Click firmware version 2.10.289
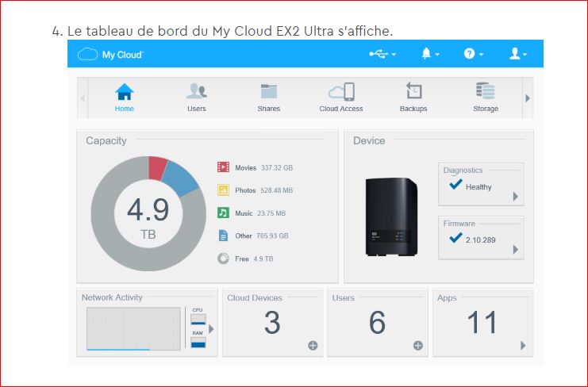 [x=480, y=240]
